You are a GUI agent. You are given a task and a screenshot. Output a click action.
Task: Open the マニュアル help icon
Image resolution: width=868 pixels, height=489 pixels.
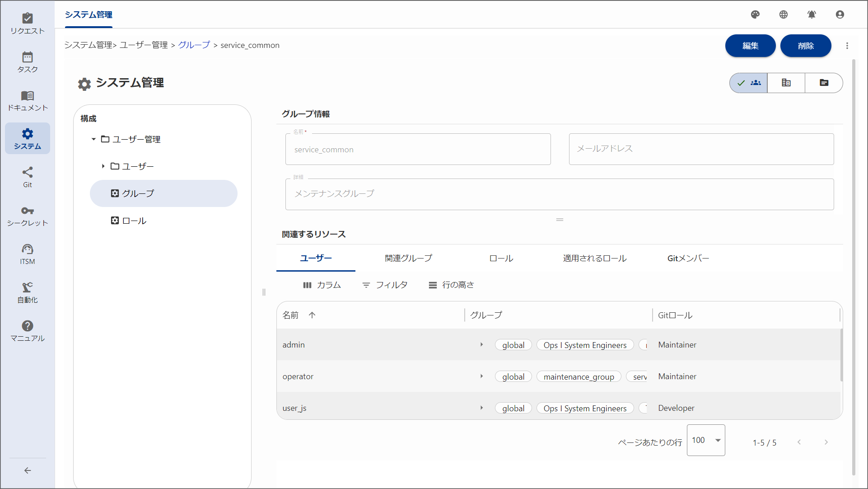click(28, 331)
